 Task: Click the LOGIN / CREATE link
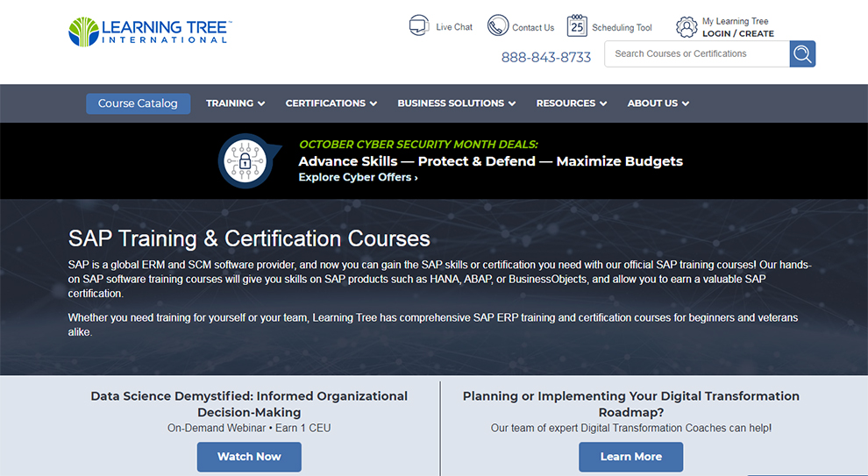[x=738, y=34]
